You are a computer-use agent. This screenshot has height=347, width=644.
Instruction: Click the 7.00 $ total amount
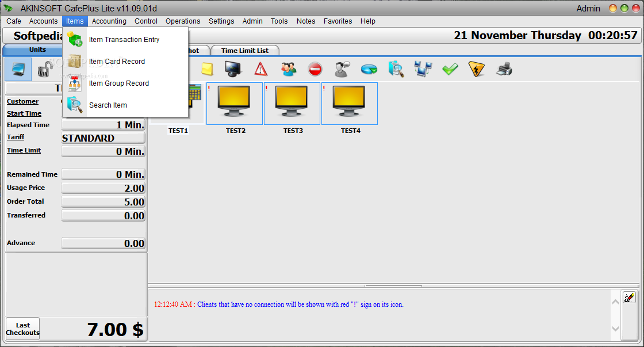115,329
